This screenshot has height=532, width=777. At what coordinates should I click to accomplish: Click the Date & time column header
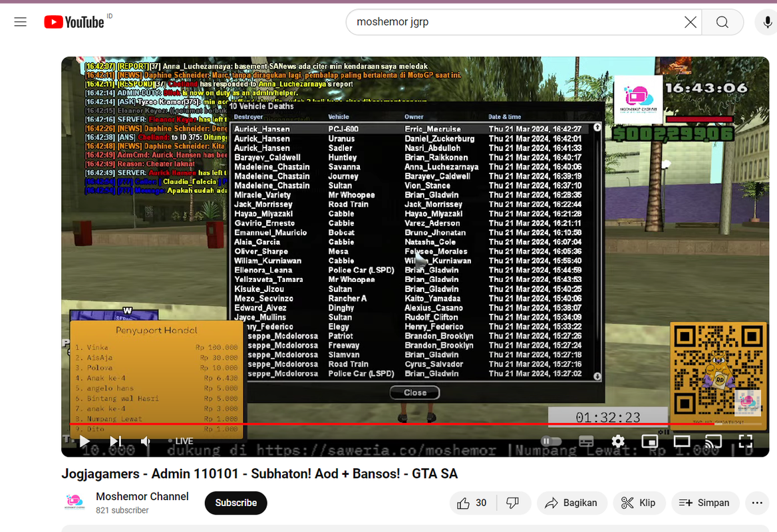pos(504,117)
